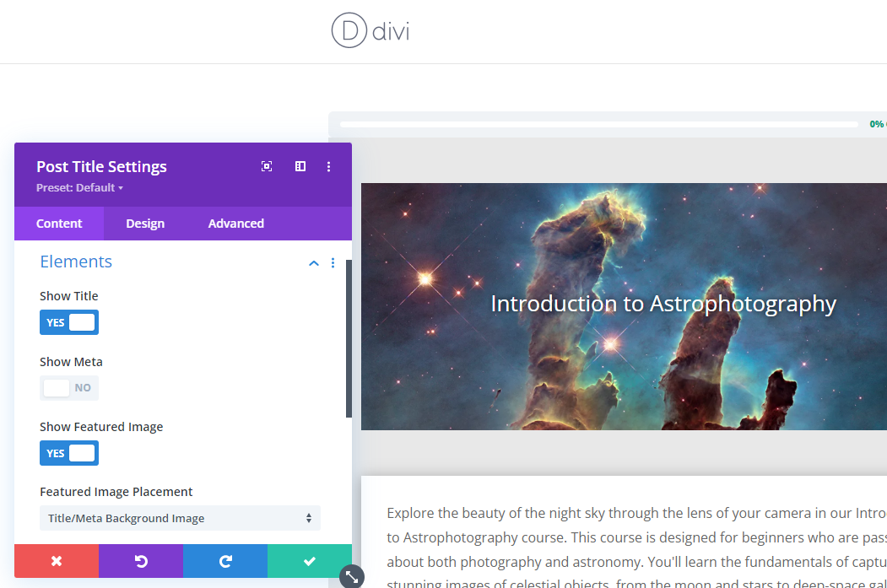Click the modal resize handle arrow icon
This screenshot has width=887, height=588.
coord(352,577)
